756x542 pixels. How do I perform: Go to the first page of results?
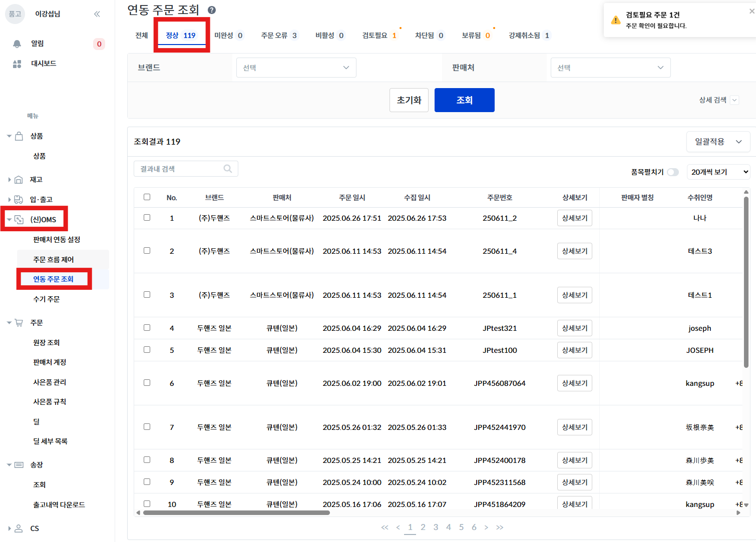385,527
